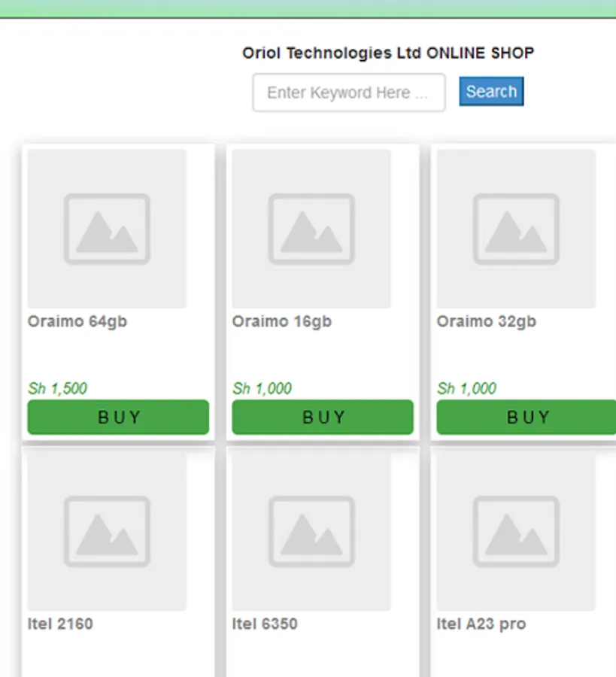Click the blue Search button
Image resolution: width=616 pixels, height=677 pixels.
pyautogui.click(x=491, y=92)
